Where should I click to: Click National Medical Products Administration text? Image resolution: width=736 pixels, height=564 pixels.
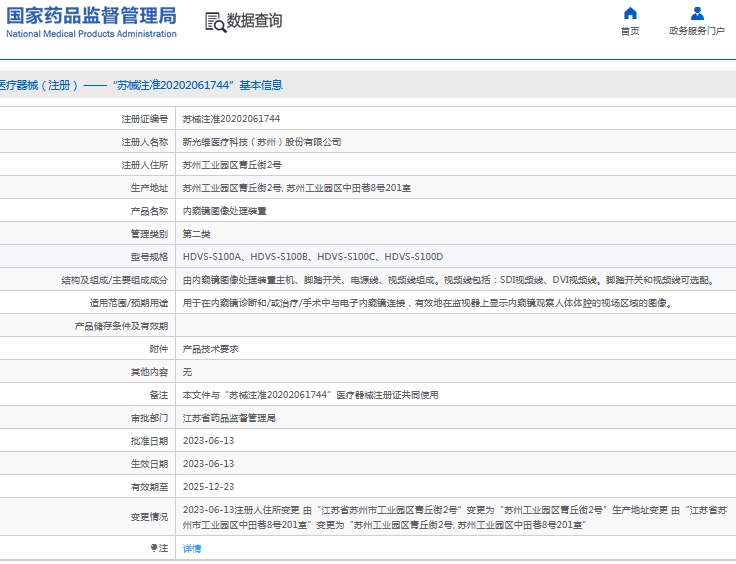tap(91, 34)
